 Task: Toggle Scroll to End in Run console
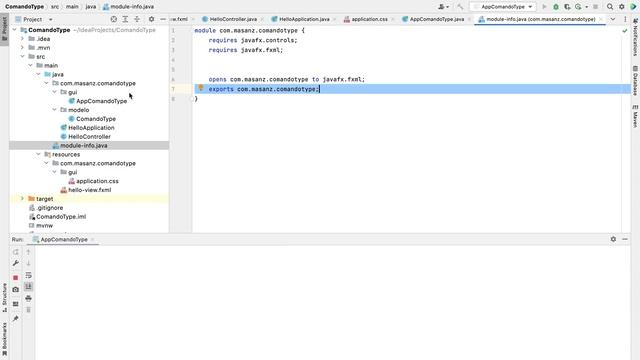tap(28, 287)
